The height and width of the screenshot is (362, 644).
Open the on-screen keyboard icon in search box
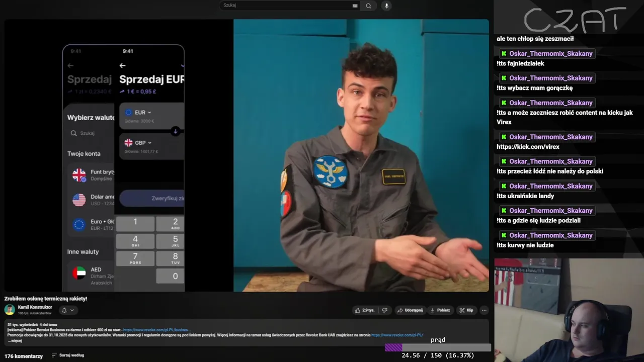pos(355,6)
